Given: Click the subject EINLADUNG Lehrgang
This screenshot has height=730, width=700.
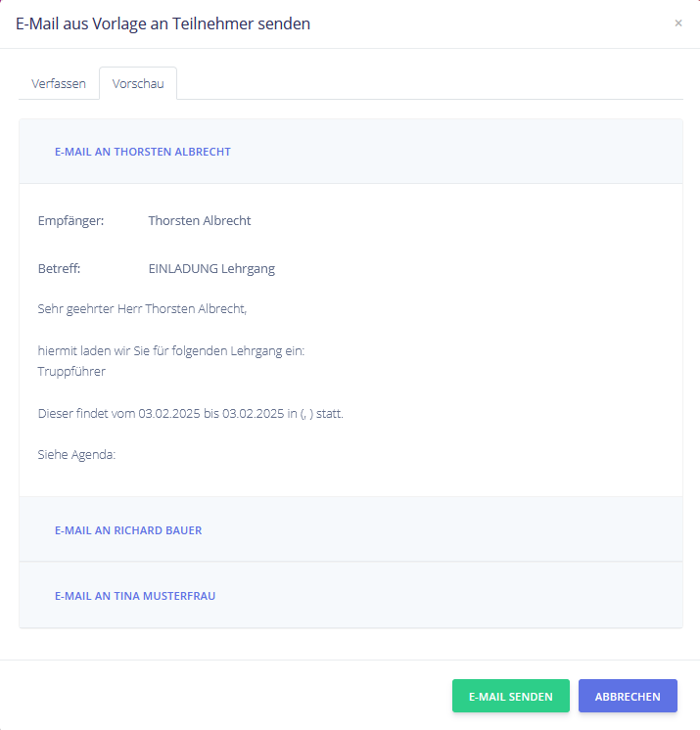Looking at the screenshot, I should point(211,269).
